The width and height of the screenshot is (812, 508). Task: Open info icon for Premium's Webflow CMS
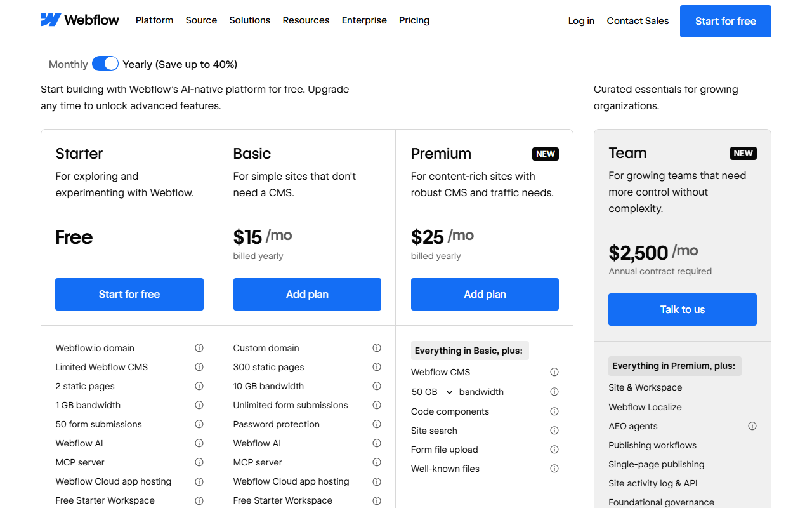pos(554,372)
